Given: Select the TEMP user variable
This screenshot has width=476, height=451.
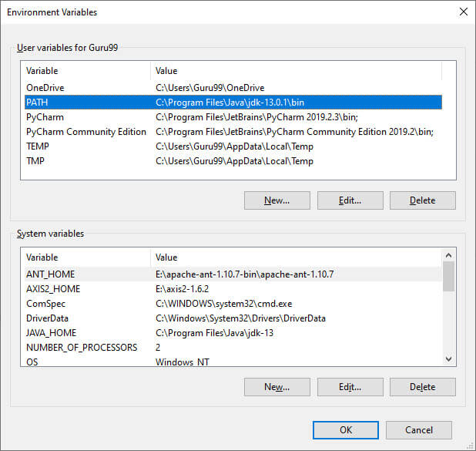Looking at the screenshot, I should [233, 146].
